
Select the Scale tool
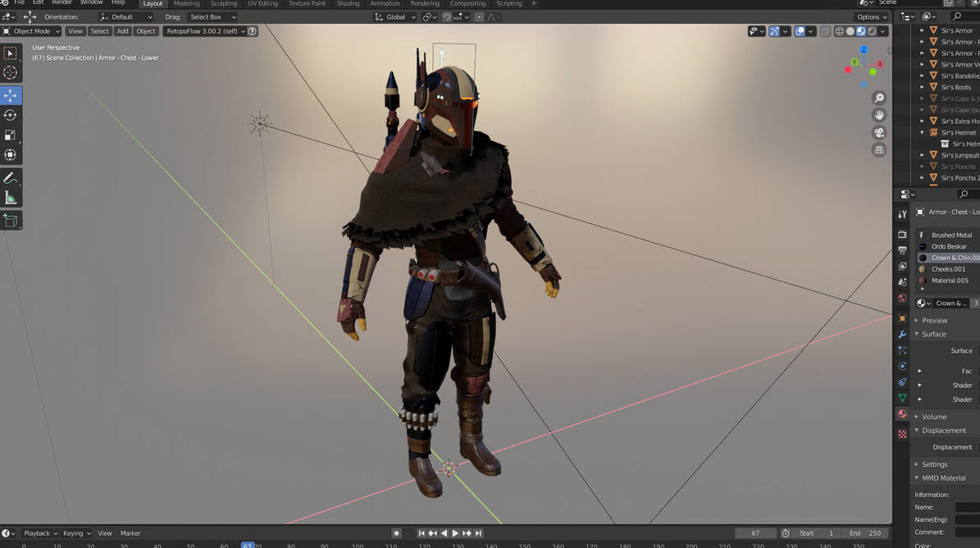pos(11,135)
